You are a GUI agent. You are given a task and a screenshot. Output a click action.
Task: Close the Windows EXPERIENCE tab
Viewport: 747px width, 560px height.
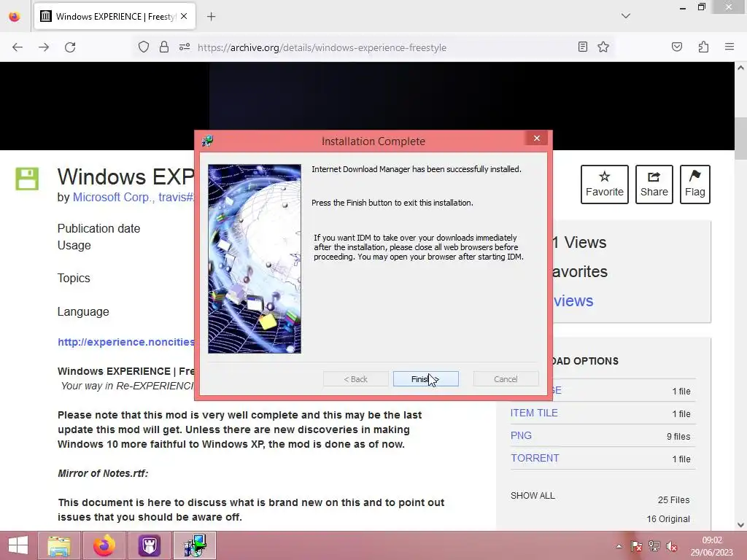[x=184, y=16]
